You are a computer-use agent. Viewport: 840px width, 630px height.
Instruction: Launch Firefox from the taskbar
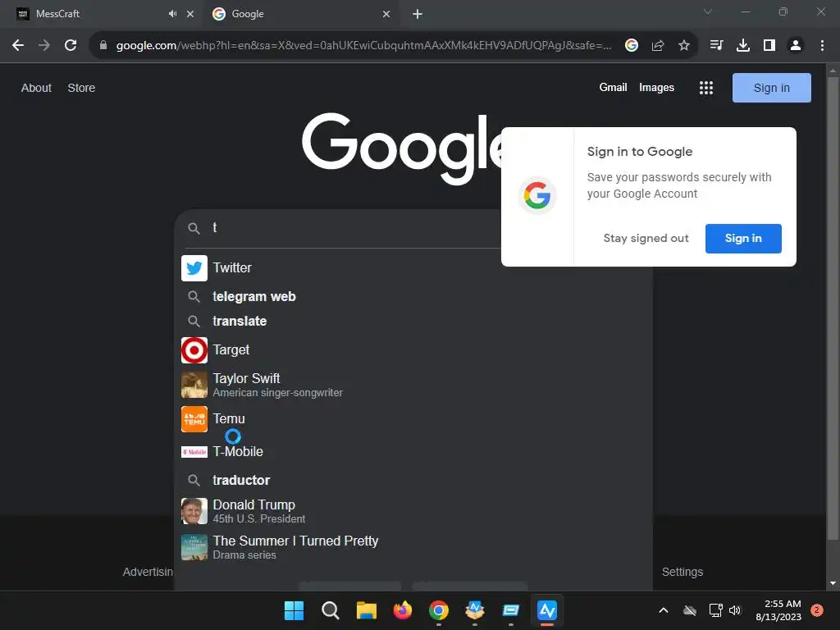(x=402, y=610)
